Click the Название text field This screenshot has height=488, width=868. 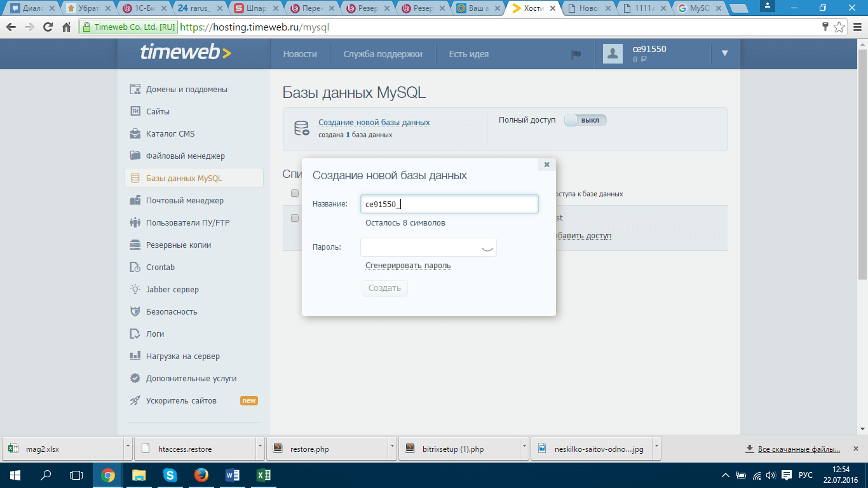point(449,204)
